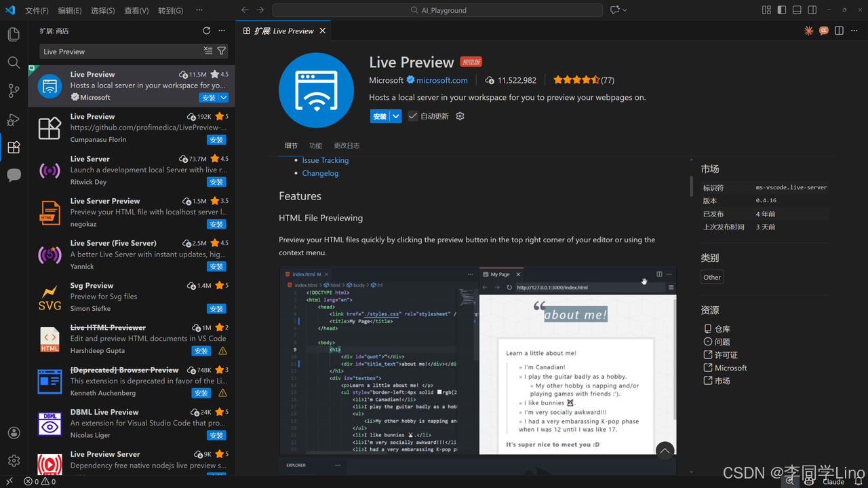Open the 转到(G) menu
This screenshot has width=868, height=488.
(x=170, y=10)
